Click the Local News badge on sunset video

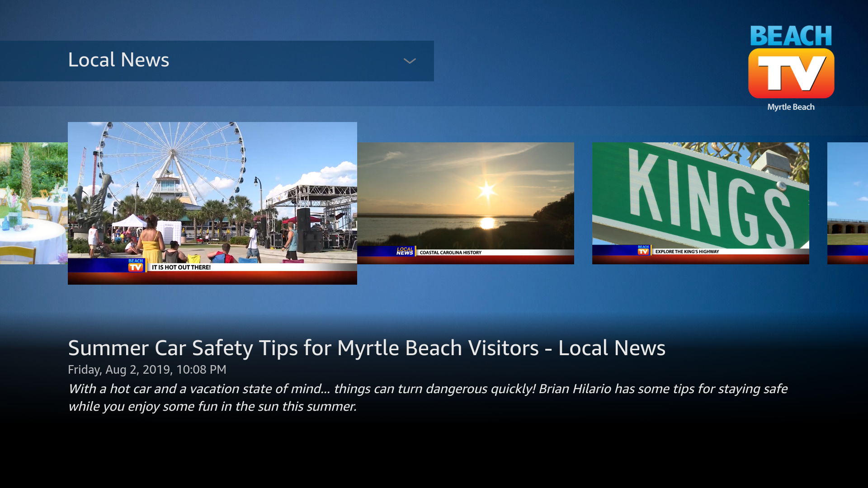(405, 251)
